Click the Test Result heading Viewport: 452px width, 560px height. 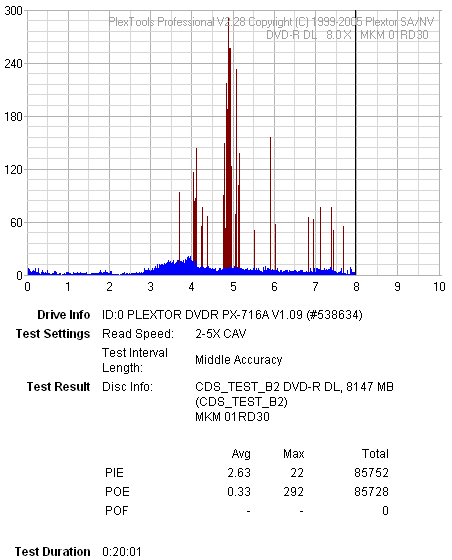(x=59, y=386)
